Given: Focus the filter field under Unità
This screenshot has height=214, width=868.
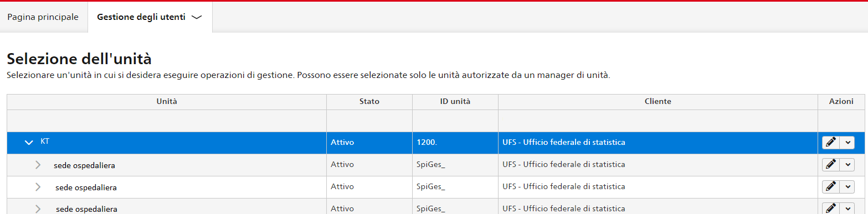Looking at the screenshot, I should tap(167, 121).
